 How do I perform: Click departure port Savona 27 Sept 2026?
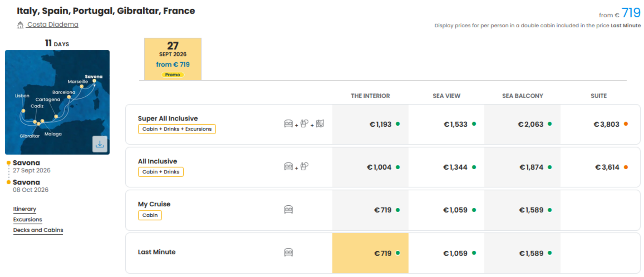coord(32,166)
